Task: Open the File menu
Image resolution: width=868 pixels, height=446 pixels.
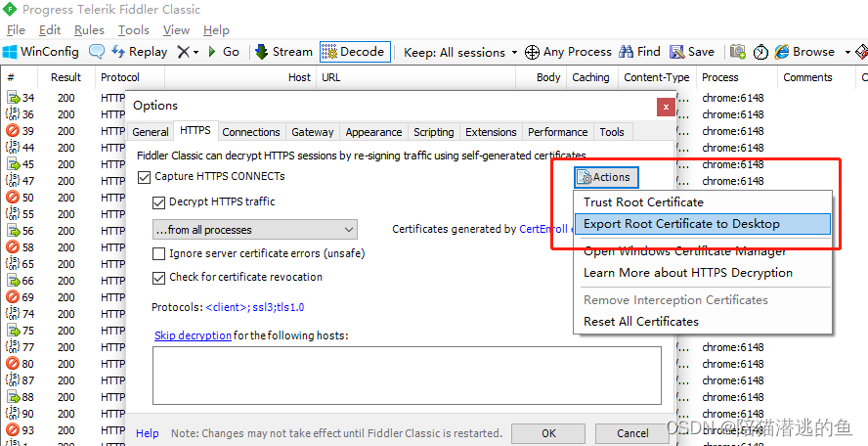Action: tap(16, 30)
